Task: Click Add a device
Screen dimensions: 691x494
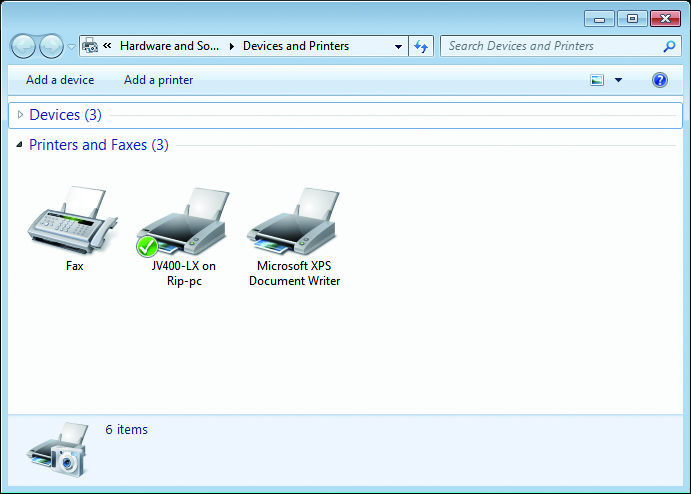Action: coord(60,80)
